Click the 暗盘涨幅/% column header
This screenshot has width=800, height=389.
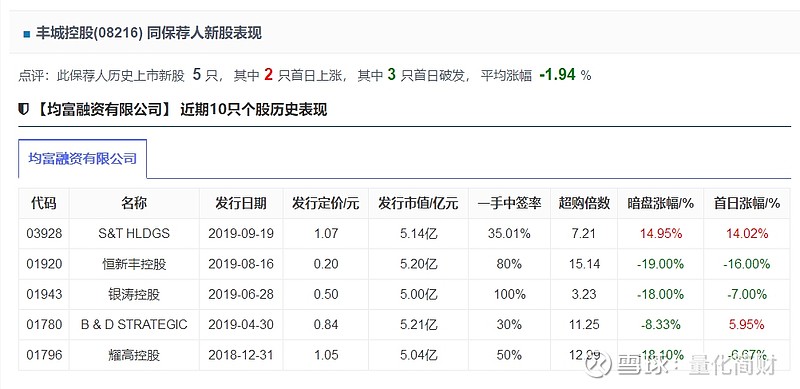click(x=661, y=203)
